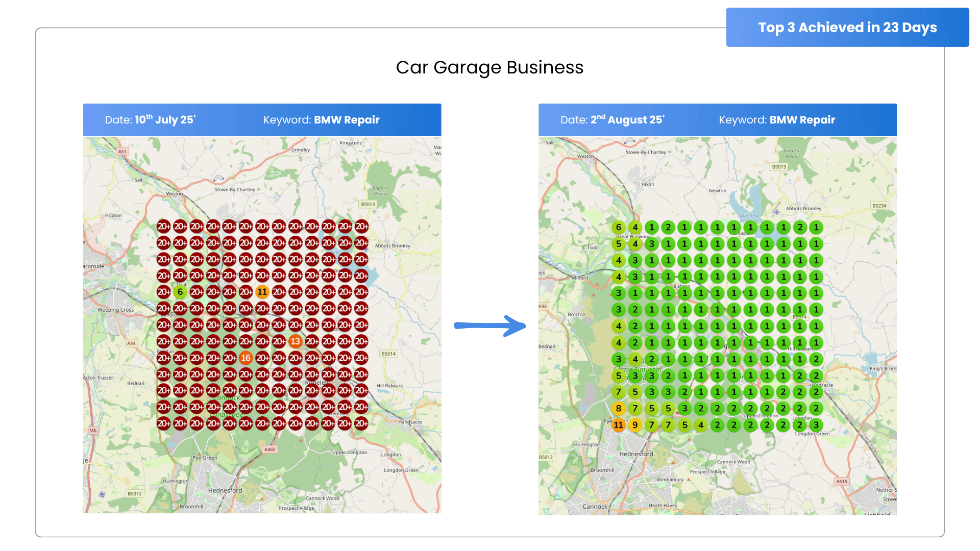Select the yellow 9 marker on August map
Viewport: 980px width, 551px height.
[x=635, y=424]
